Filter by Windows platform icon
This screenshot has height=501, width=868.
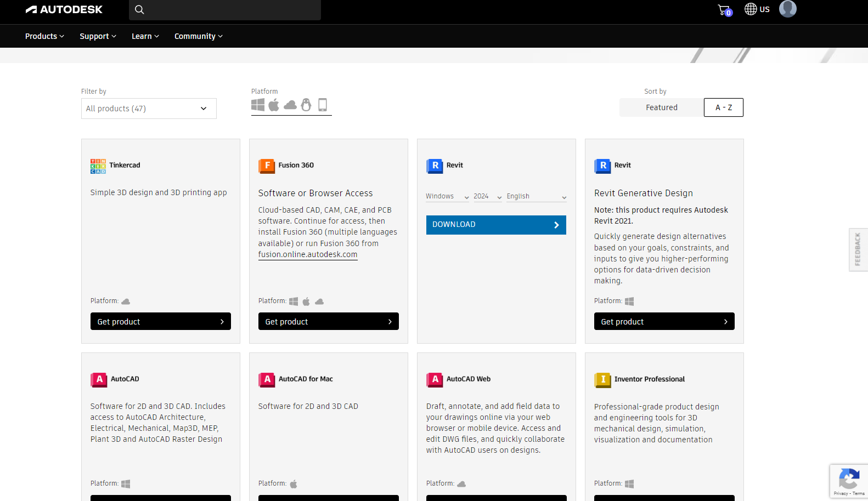tap(258, 105)
